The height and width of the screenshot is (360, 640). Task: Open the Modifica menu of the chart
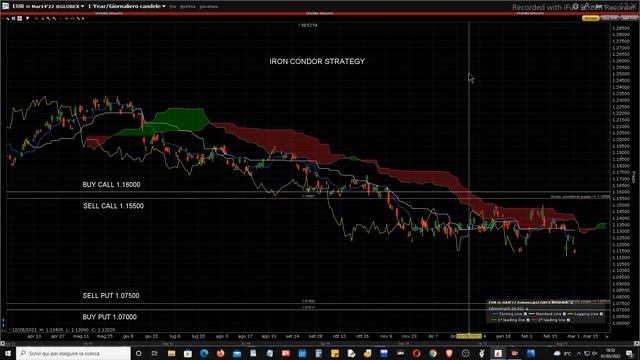(188, 7)
